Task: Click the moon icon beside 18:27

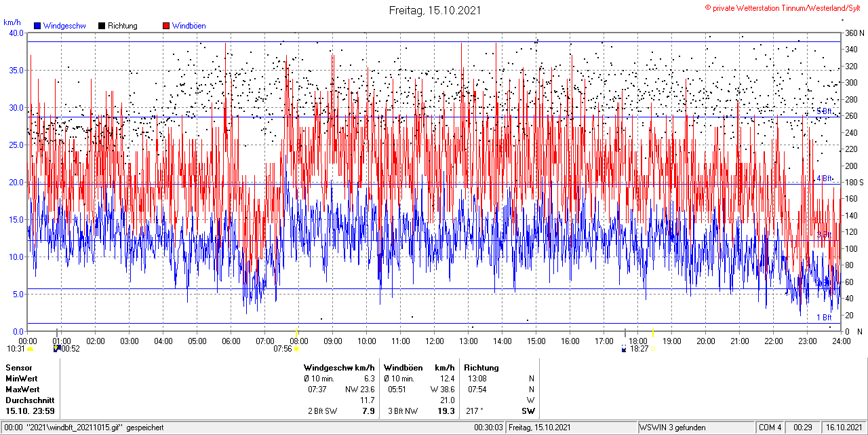Action: pos(625,349)
